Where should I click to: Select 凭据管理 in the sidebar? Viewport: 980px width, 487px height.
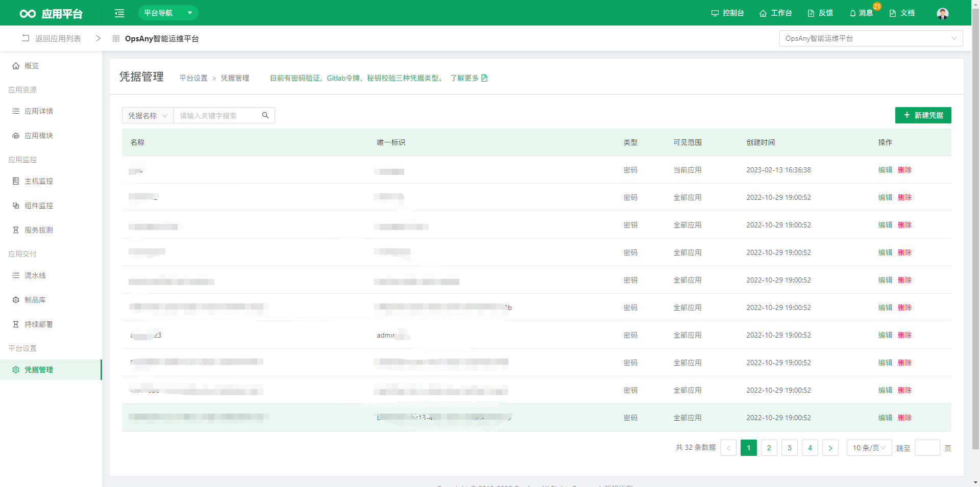pyautogui.click(x=51, y=370)
